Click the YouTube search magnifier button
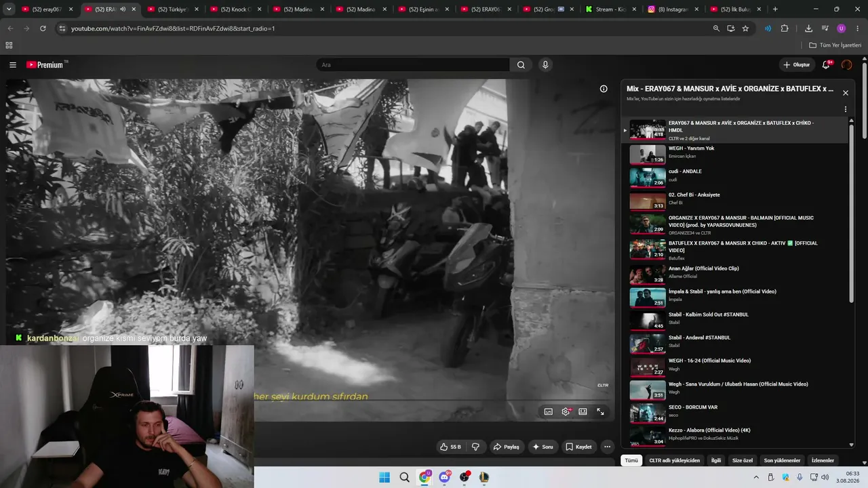This screenshot has width=868, height=488. tap(521, 65)
